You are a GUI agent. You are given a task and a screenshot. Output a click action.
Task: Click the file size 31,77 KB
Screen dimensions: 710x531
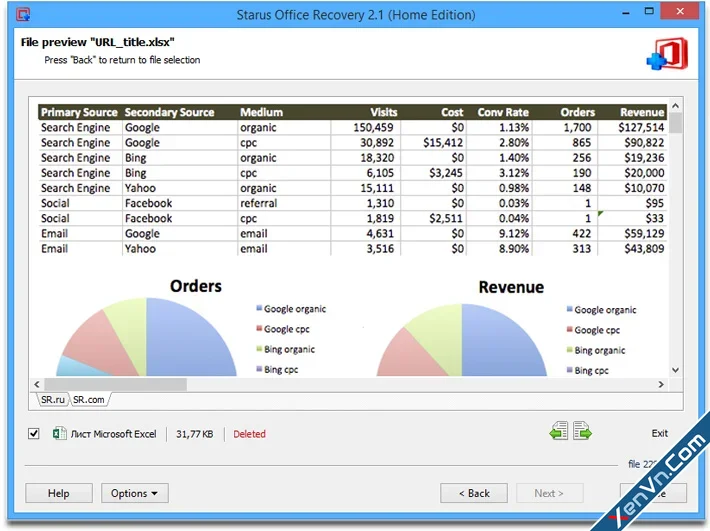[x=194, y=434]
